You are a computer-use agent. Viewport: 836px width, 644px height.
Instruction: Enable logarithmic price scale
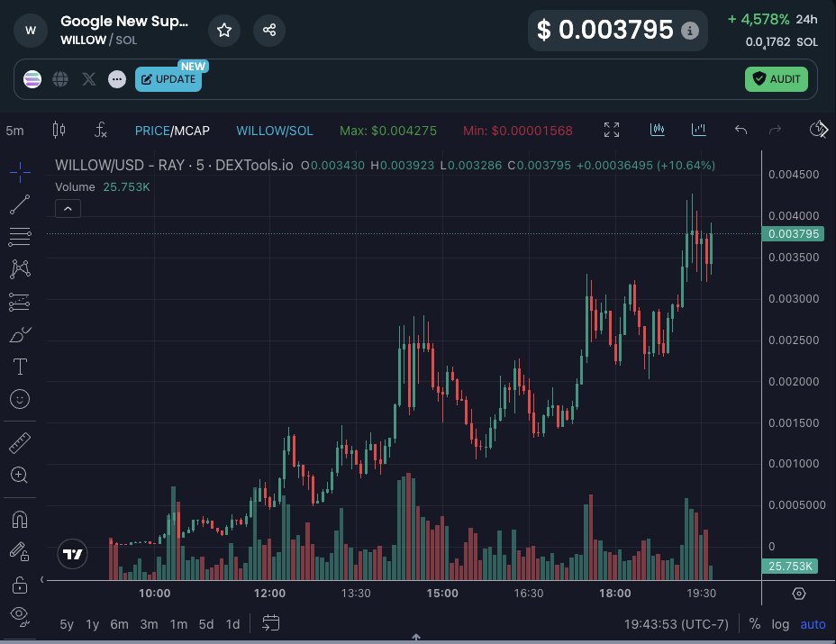coord(780,623)
